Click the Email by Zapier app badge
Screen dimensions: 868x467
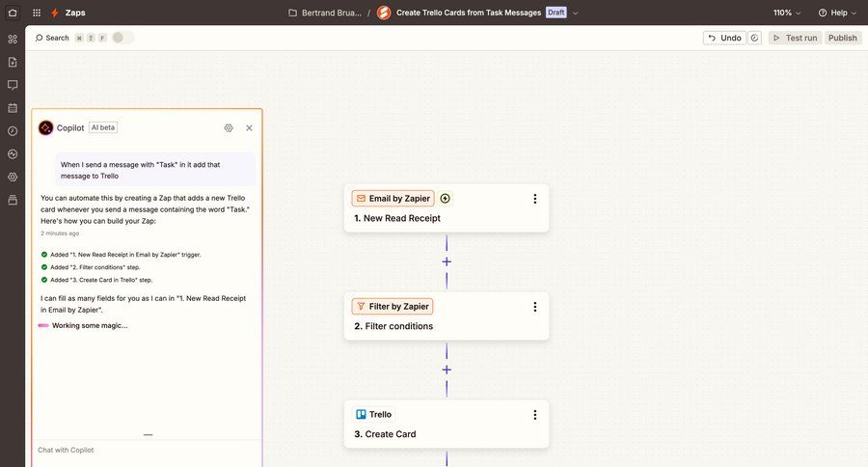click(x=393, y=199)
